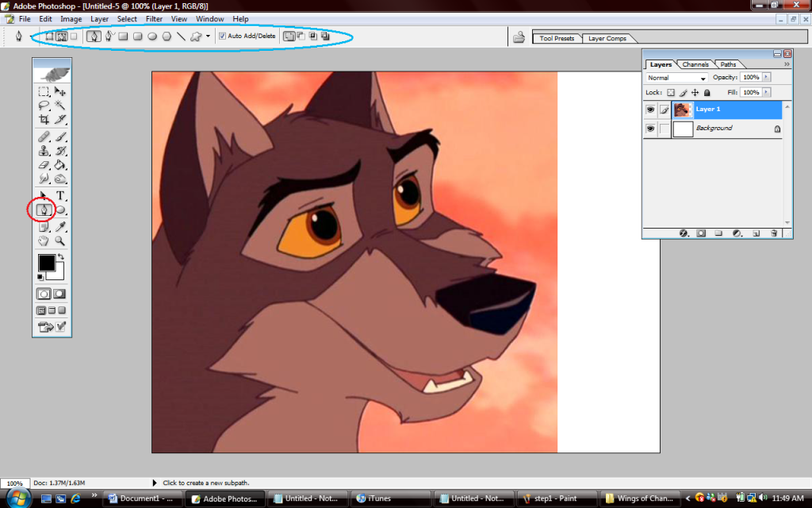Open the Normal blend mode dropdown

coord(676,78)
